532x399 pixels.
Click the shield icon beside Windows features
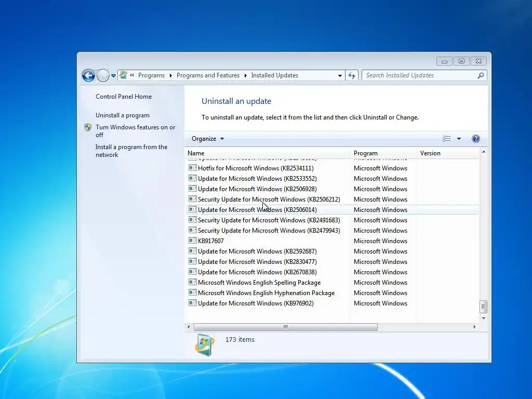(x=88, y=127)
